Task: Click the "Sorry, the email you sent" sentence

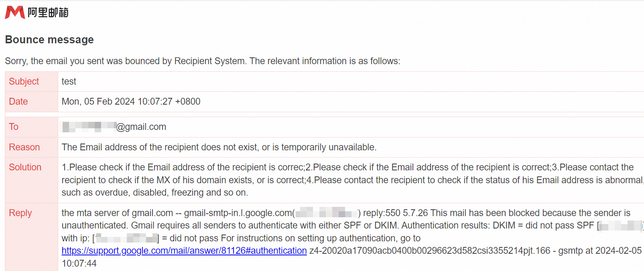Action: [202, 61]
